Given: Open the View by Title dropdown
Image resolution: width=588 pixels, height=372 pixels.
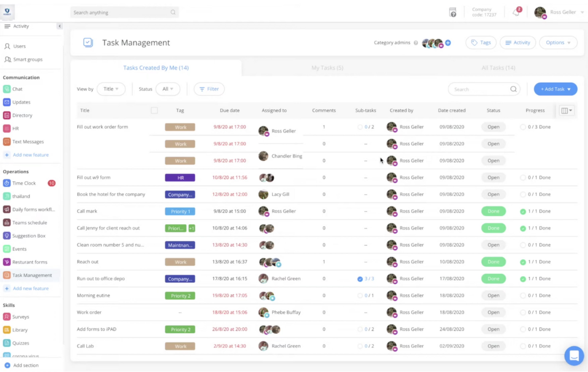Looking at the screenshot, I should pos(111,89).
